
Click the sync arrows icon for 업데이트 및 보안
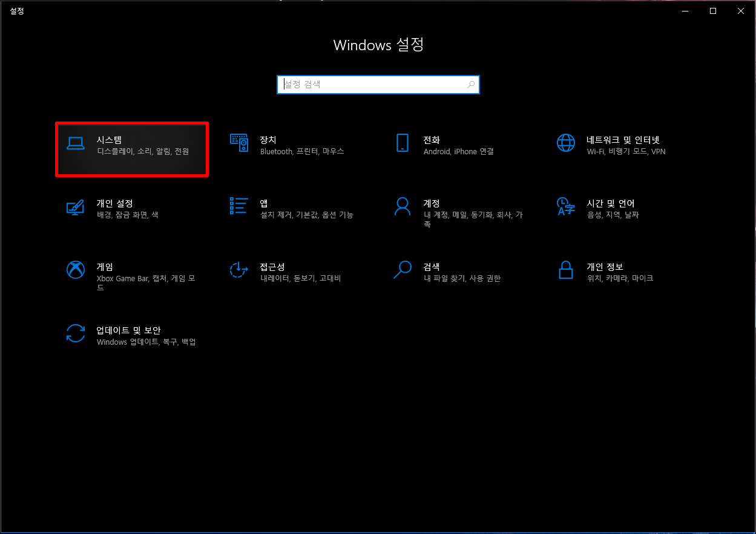(x=76, y=333)
